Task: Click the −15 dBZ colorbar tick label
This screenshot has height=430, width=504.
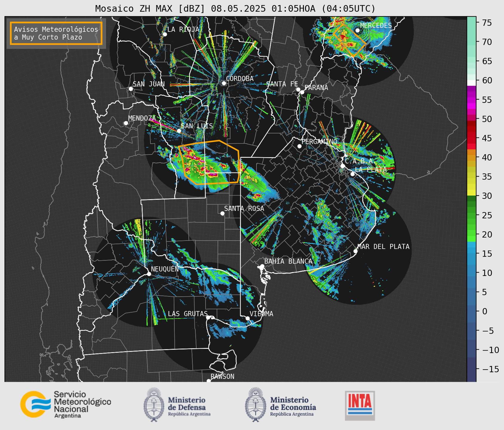Action: 490,370
